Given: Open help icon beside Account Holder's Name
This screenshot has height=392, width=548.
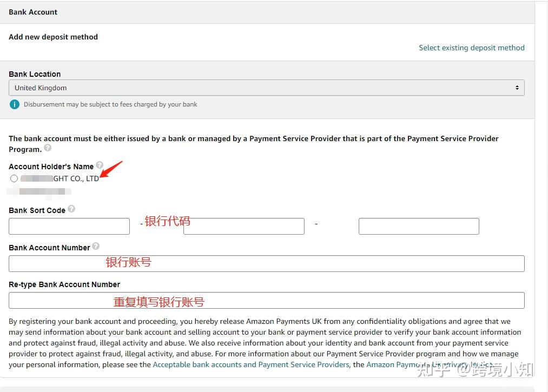Looking at the screenshot, I should tap(100, 165).
